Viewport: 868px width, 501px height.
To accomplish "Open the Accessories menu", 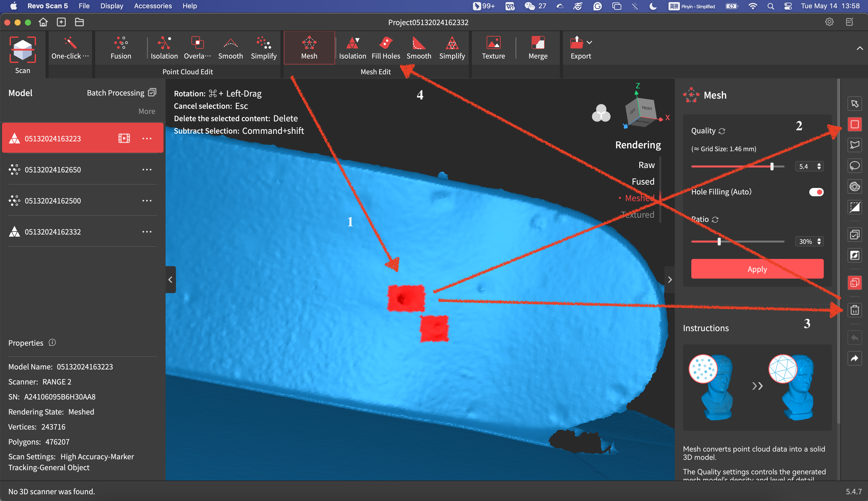I will (x=153, y=6).
